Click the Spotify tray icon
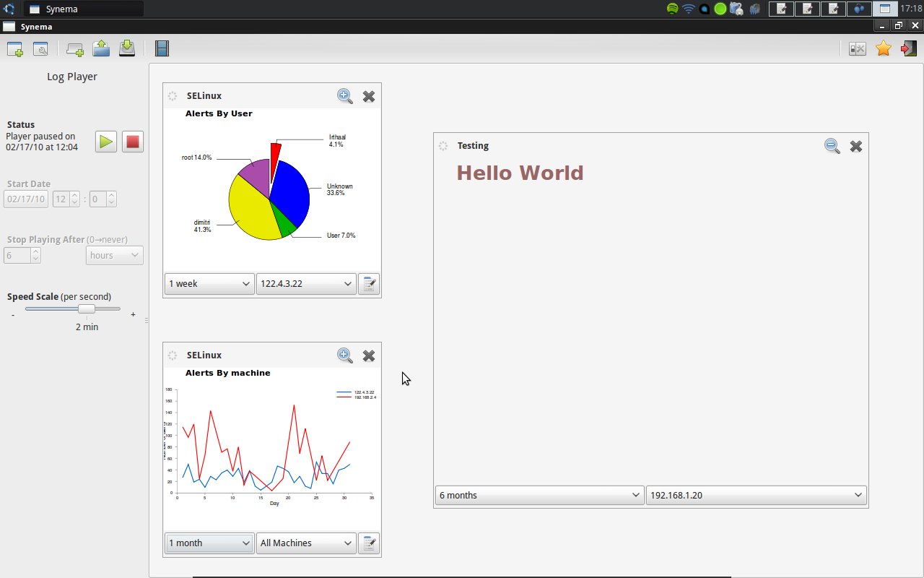The width and height of the screenshot is (924, 578). (x=673, y=9)
